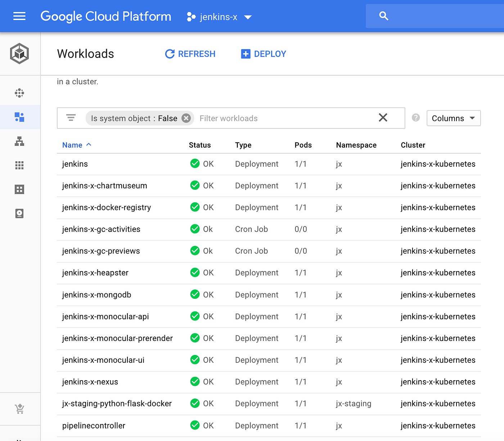The image size is (504, 441).
Task: Click the DEPLOY button
Action: click(264, 54)
